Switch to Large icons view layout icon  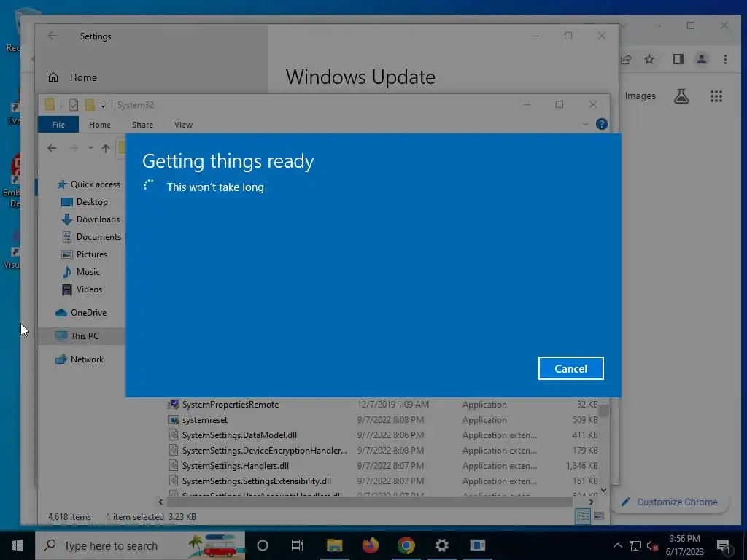pyautogui.click(x=599, y=516)
